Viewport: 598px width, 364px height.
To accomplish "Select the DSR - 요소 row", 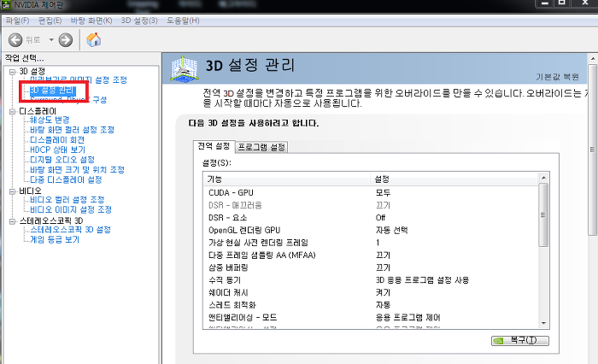I will tap(371, 218).
